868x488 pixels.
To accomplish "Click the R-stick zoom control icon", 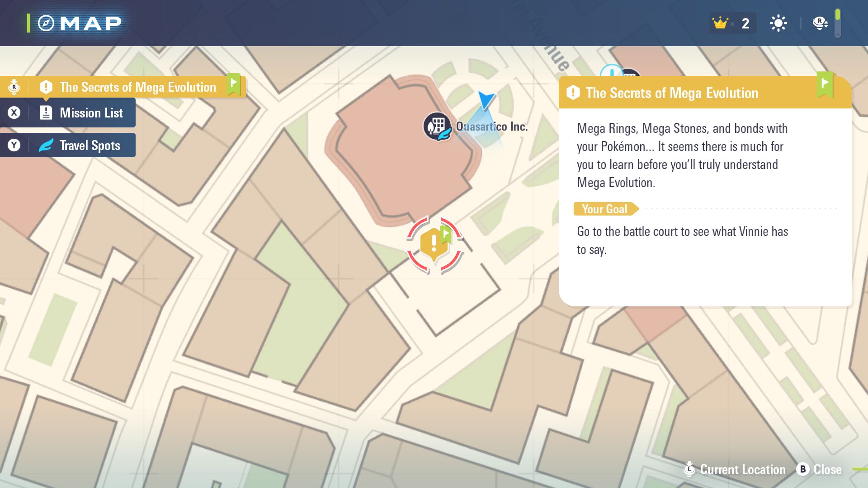I will point(820,23).
